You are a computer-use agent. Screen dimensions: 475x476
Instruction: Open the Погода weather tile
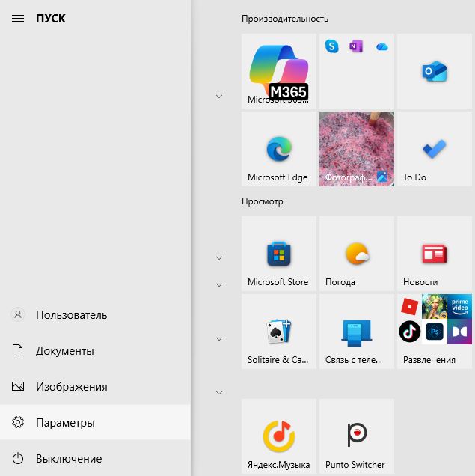357,254
